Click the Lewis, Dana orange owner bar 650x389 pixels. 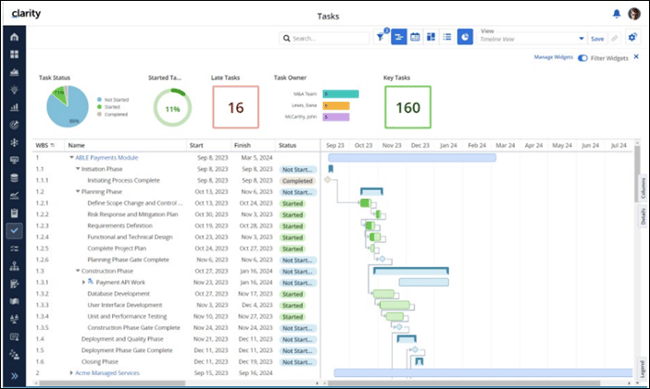pos(336,106)
